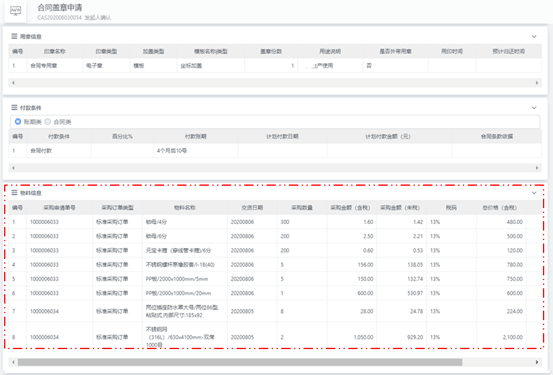Click the list icon beside 用章信息 header
This screenshot has width=553, height=375.
(14, 36)
